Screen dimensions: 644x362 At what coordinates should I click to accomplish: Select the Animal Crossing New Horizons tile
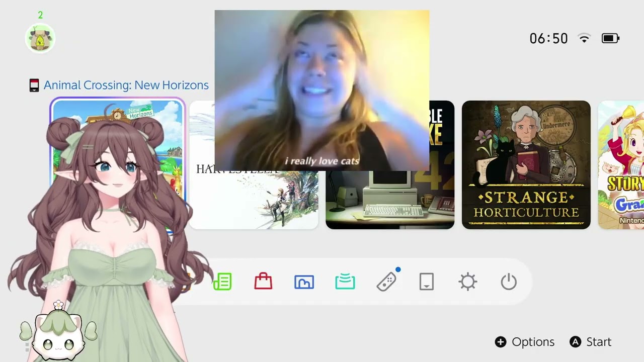[x=118, y=165]
